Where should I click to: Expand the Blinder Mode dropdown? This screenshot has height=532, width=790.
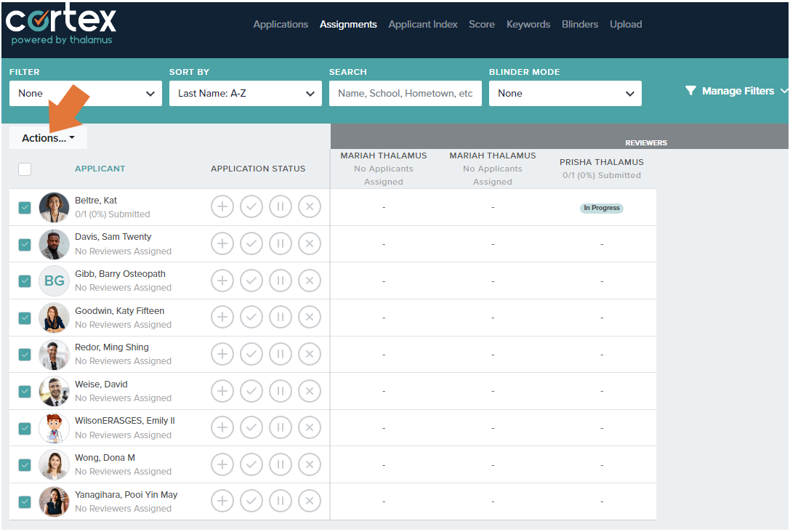point(565,93)
